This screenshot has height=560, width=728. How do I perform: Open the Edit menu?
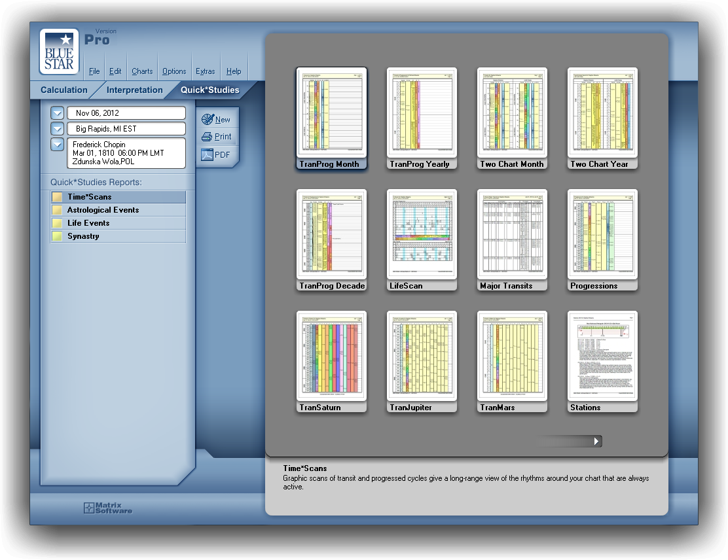click(115, 71)
